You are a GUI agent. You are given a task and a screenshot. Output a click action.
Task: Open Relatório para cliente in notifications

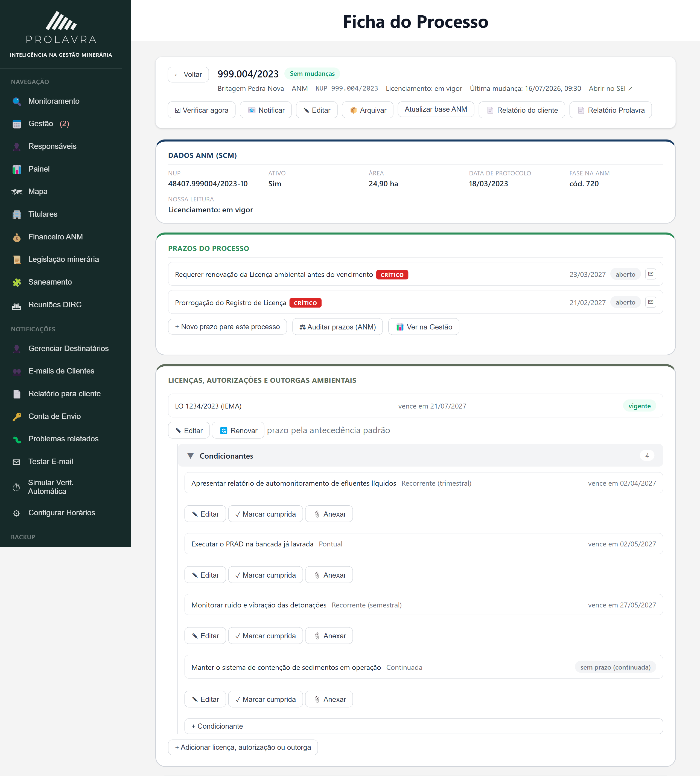tap(64, 394)
